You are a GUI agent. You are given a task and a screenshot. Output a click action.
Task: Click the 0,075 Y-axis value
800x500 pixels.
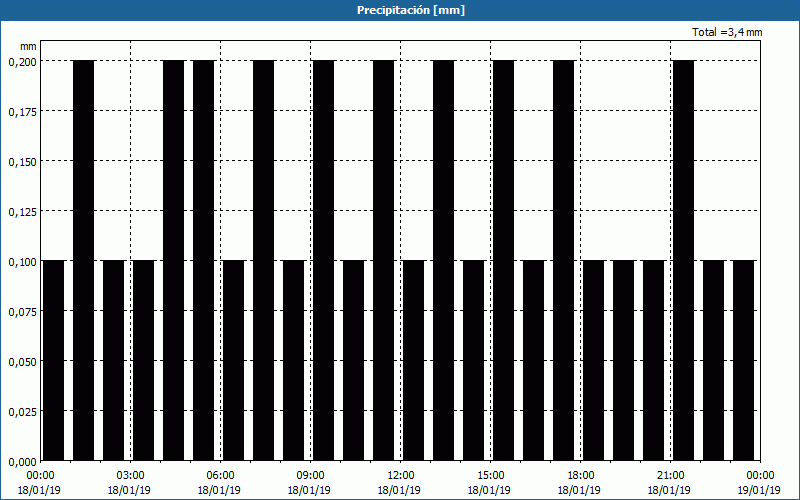[x=23, y=311]
